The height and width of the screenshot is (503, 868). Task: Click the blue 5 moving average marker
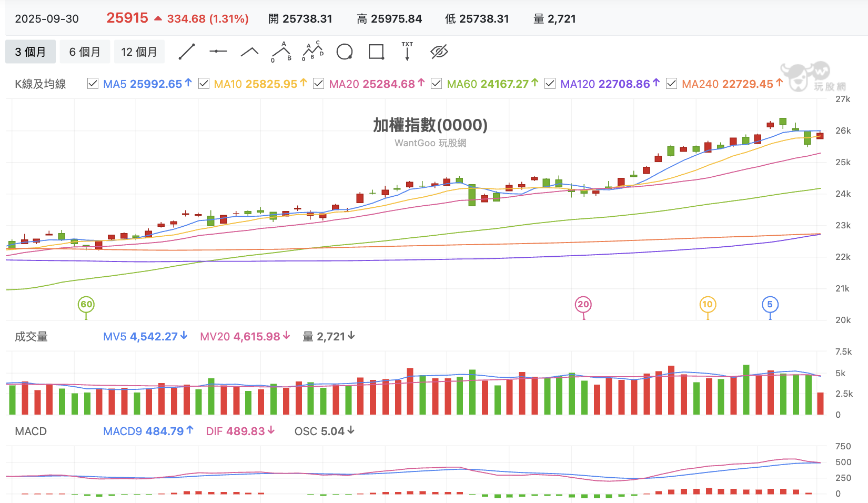[x=770, y=304]
